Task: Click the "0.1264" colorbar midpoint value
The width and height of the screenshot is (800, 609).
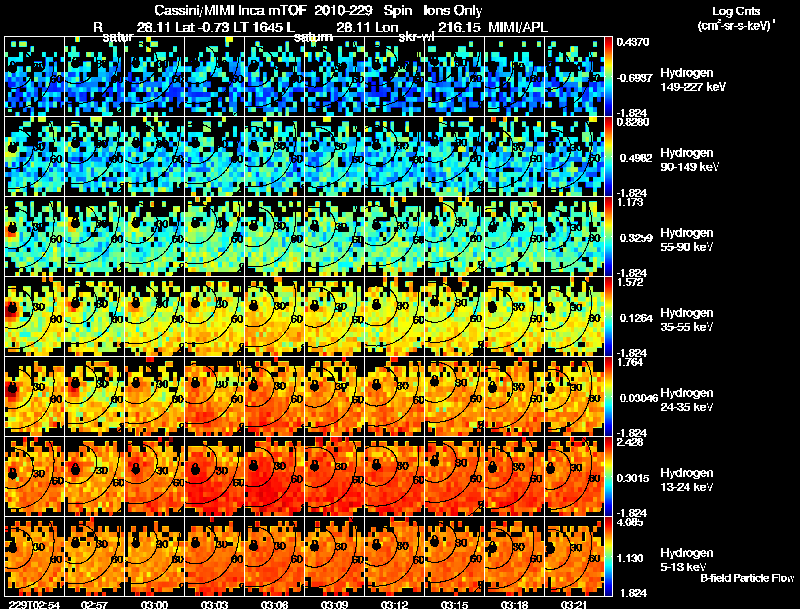Action: [x=636, y=318]
